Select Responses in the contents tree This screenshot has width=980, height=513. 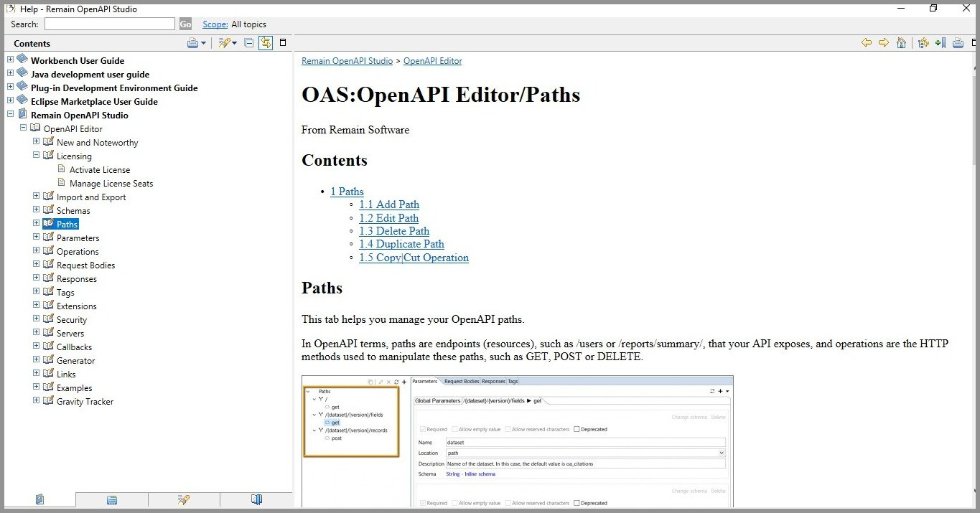pos(76,279)
